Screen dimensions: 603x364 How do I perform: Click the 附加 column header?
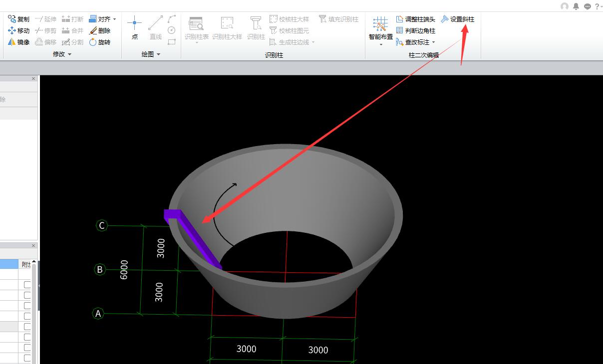coord(26,264)
